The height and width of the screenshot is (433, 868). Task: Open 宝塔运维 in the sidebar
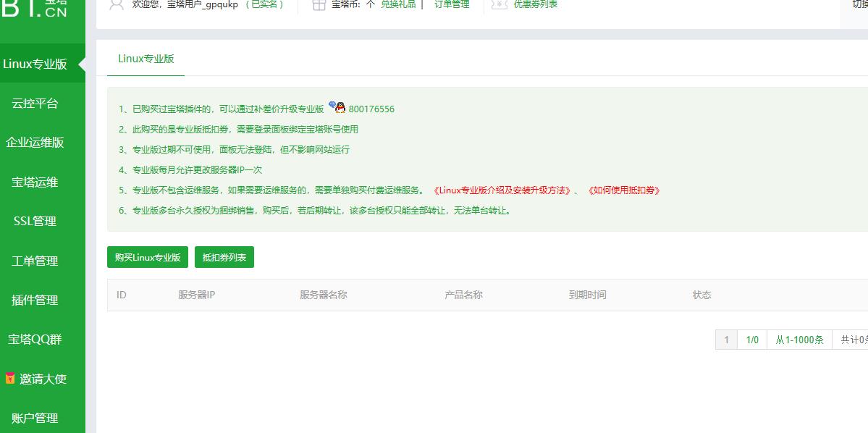tap(35, 182)
